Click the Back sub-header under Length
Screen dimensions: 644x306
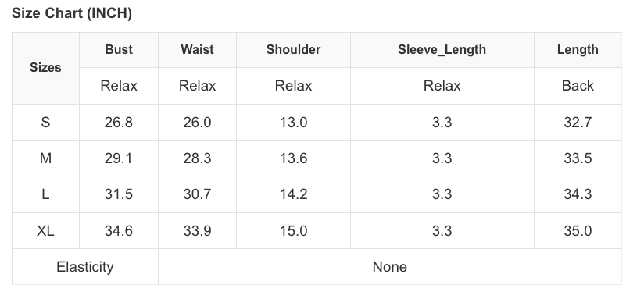(x=578, y=86)
